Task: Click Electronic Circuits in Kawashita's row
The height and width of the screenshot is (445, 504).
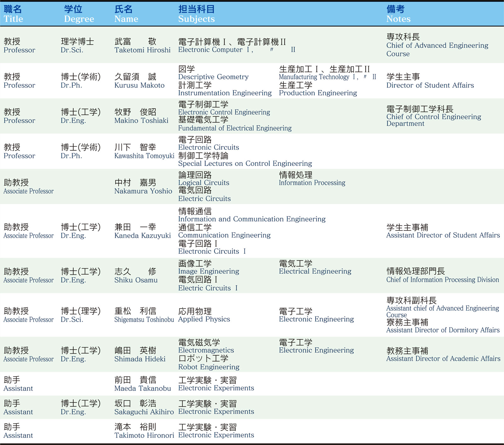Action: [209, 147]
